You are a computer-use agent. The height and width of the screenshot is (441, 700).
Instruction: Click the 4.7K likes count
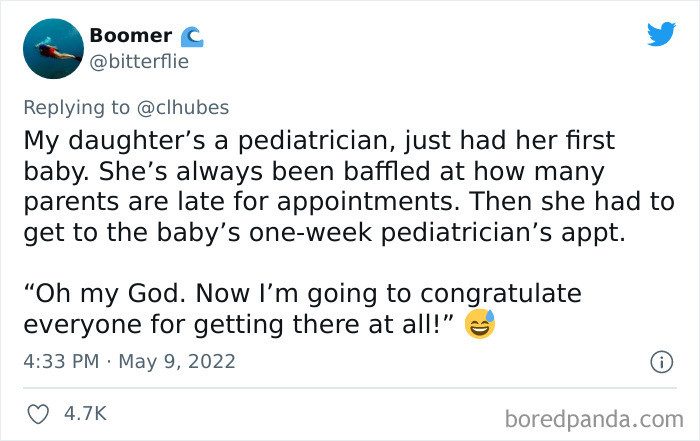coord(84,413)
